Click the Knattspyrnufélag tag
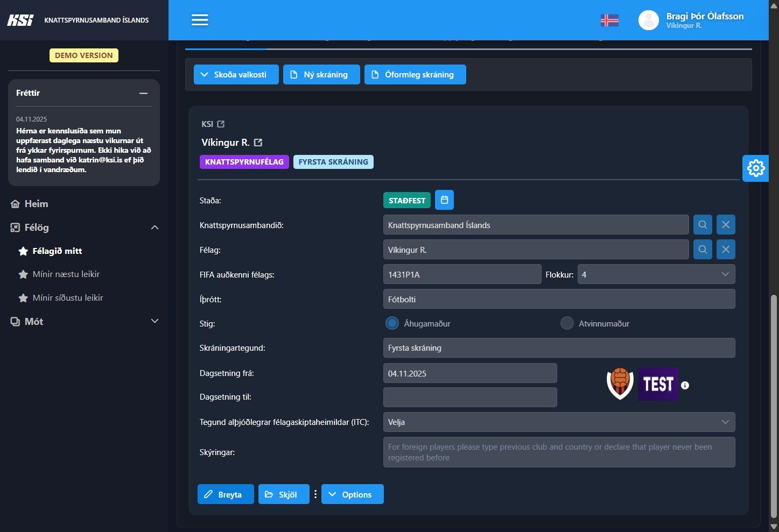779x532 pixels. point(244,162)
